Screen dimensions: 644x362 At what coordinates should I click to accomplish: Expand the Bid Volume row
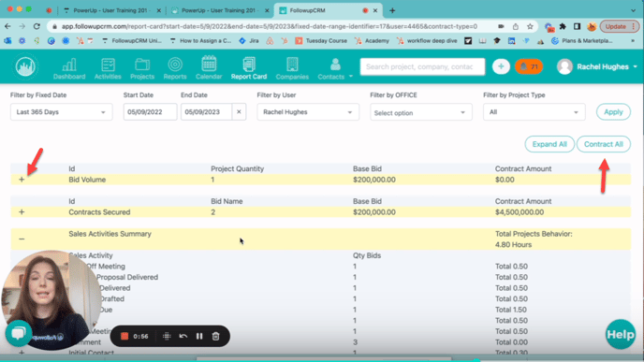point(22,180)
